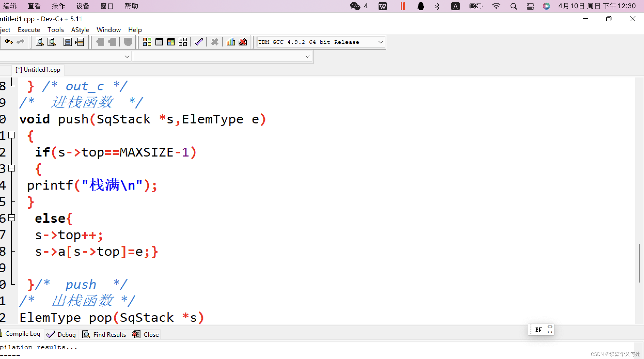This screenshot has width=644, height=359.
Task: Expand the right function list dropdown
Action: pos(308,57)
